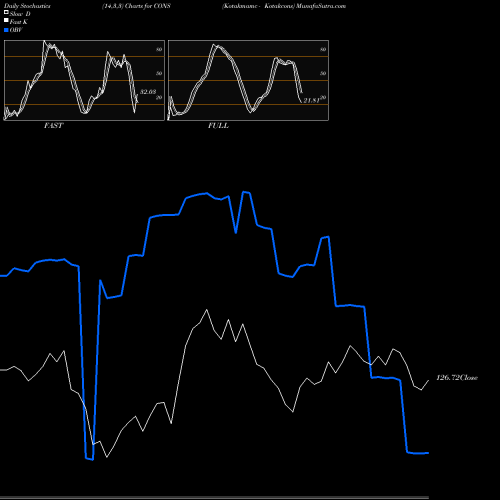Select the 'Slow D' legend label
500x500 pixels.
point(20,14)
